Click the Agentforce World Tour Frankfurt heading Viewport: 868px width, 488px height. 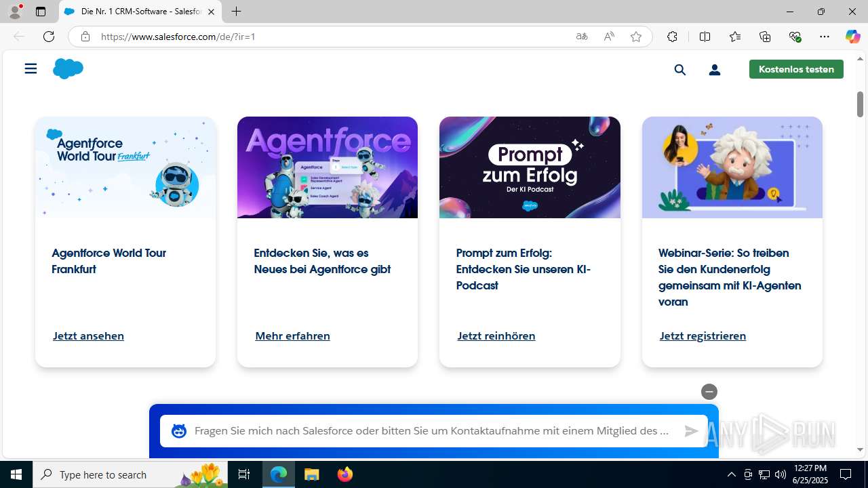click(108, 261)
